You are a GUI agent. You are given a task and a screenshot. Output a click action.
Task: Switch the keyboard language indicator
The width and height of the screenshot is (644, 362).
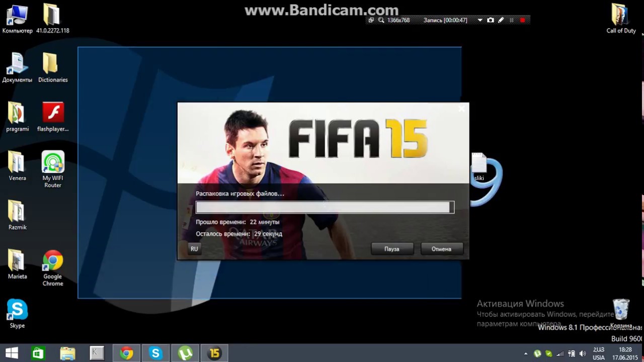click(599, 353)
